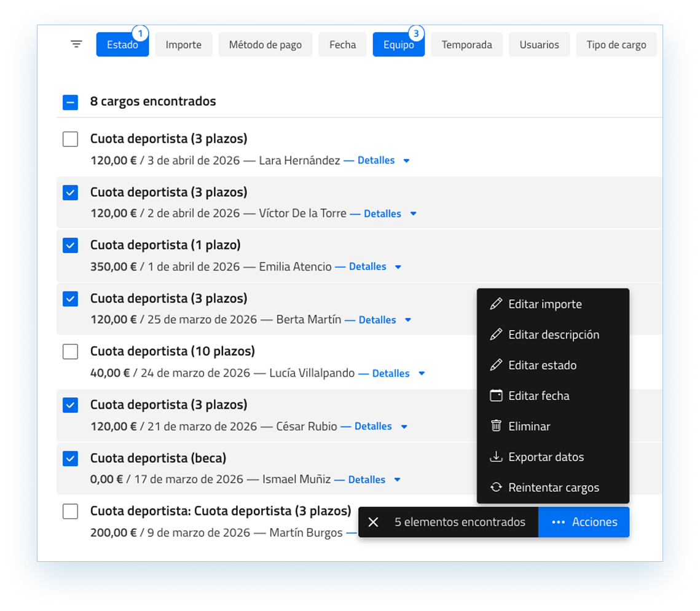This screenshot has height=611, width=700.
Task: Select the unchecked Martín Burgos charge checkbox
Action: click(71, 511)
